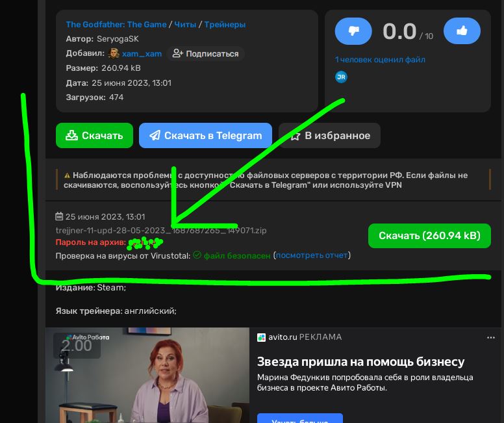Click the файл безопасен status text
Image resolution: width=504 pixels, height=423 pixels.
(237, 256)
